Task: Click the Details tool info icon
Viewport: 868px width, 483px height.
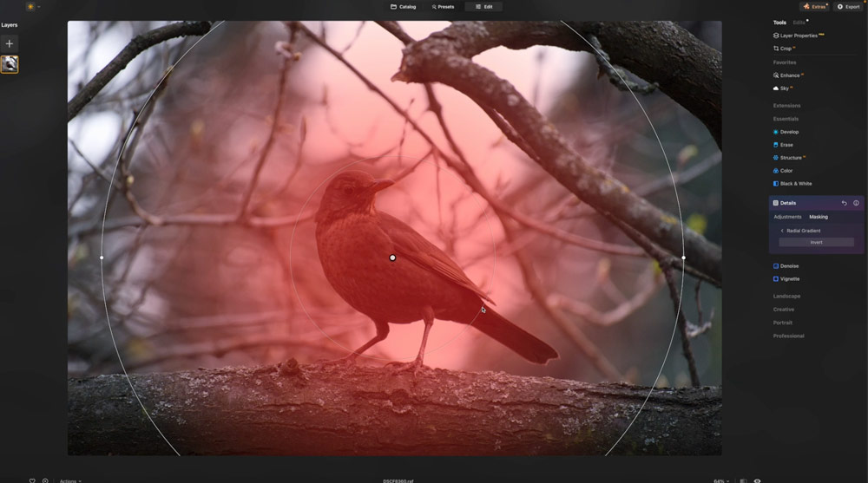Action: 856,203
